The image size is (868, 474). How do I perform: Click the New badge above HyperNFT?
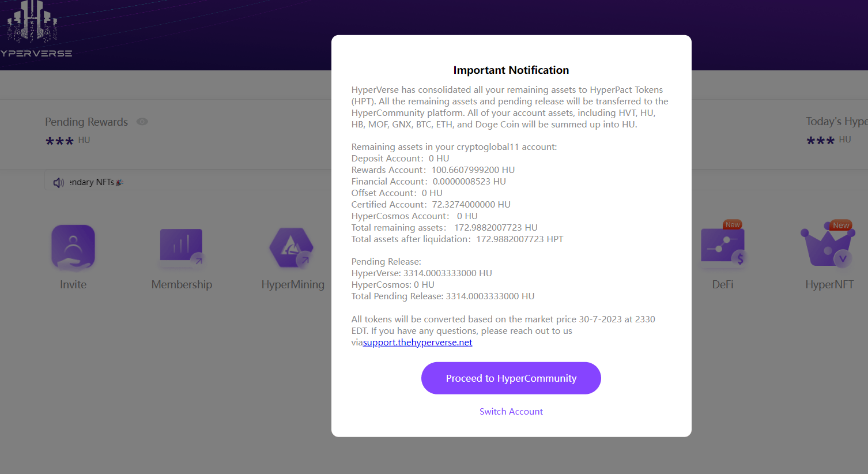[841, 225]
